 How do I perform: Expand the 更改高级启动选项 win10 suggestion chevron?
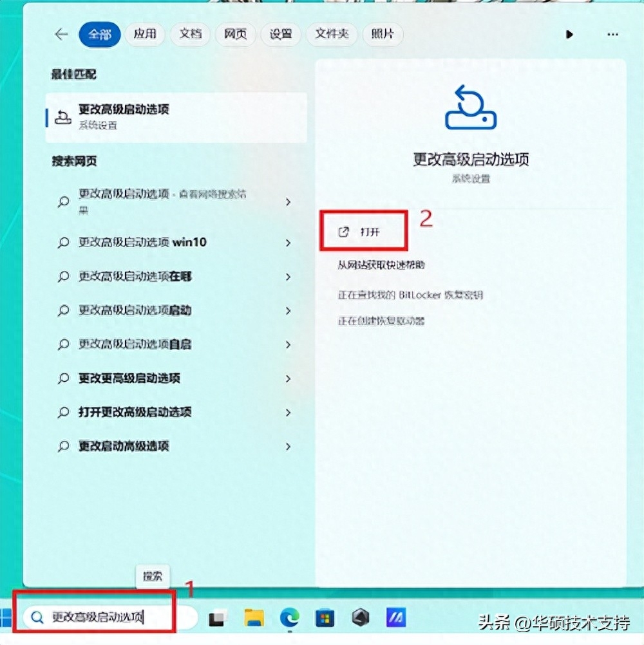tap(287, 243)
